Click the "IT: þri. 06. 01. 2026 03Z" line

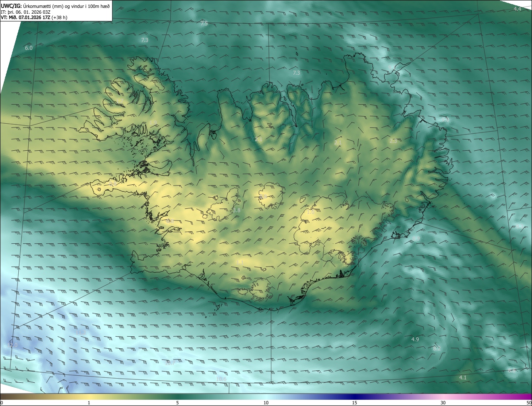click(x=26, y=12)
